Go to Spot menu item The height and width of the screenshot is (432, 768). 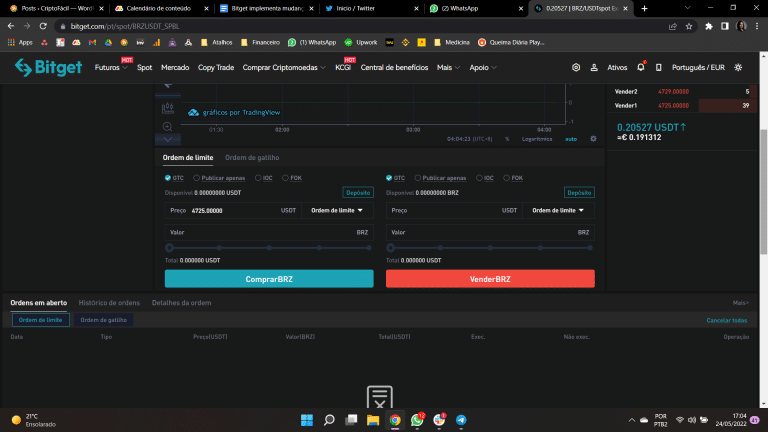[x=144, y=68]
